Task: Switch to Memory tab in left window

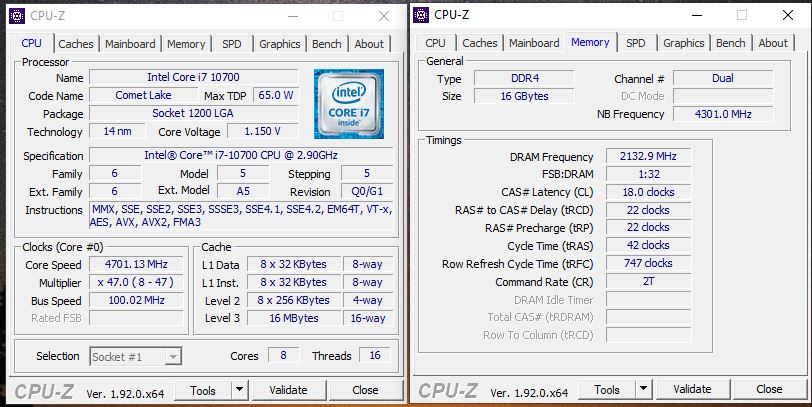Action: [x=186, y=44]
